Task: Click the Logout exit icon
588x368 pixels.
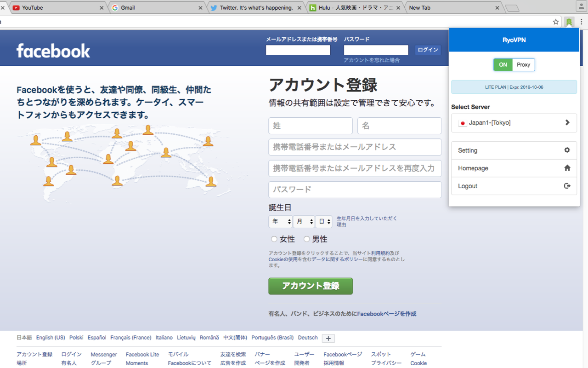Action: (x=567, y=186)
